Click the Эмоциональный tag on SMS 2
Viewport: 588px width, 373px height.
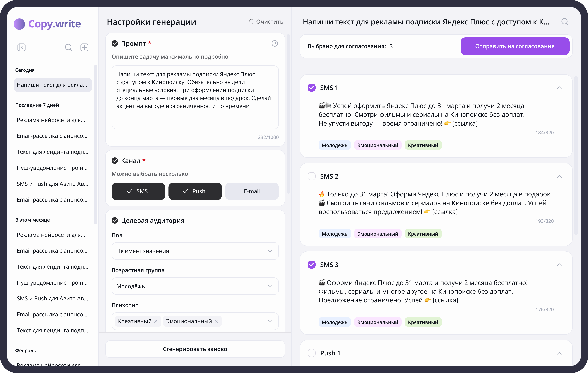click(x=377, y=234)
